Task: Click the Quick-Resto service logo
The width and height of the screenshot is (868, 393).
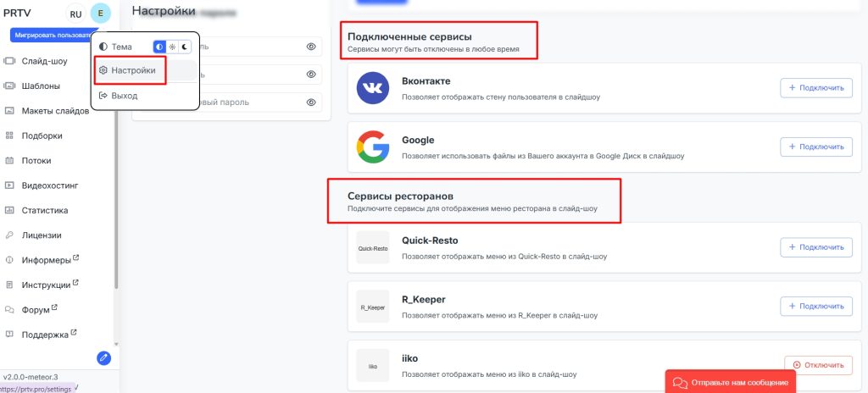Action: pyautogui.click(x=373, y=247)
